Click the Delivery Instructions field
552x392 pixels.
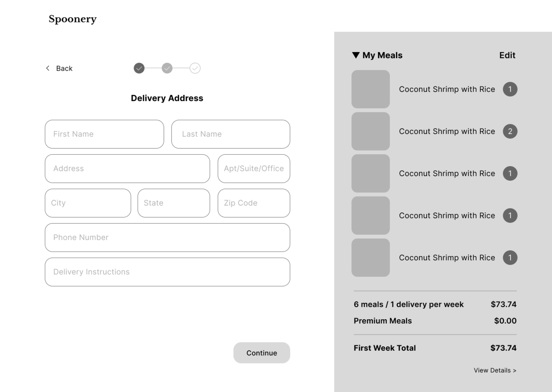167,272
